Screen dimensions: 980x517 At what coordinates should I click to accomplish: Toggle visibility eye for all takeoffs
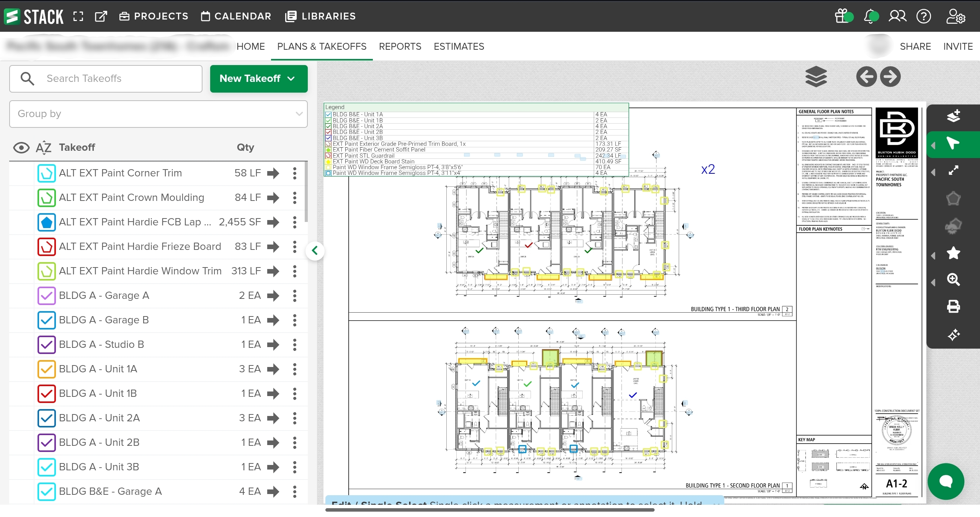pyautogui.click(x=21, y=147)
